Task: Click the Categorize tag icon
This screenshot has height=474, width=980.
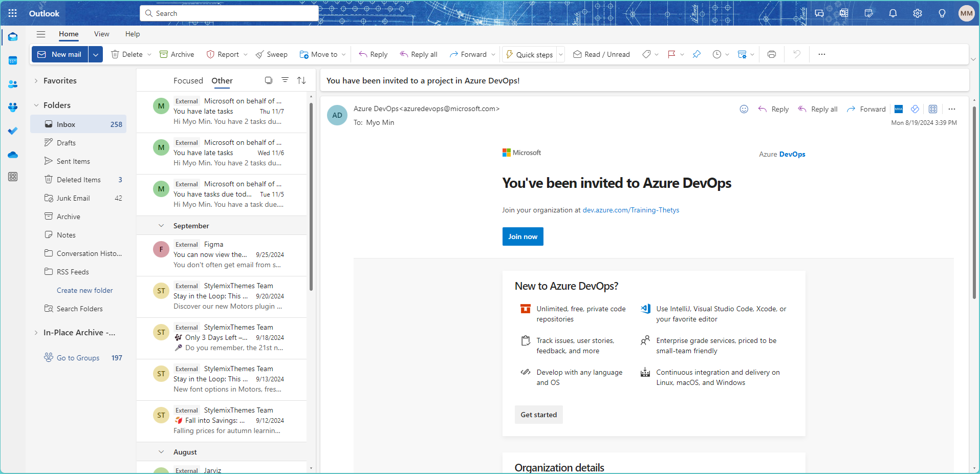Action: [x=647, y=54]
